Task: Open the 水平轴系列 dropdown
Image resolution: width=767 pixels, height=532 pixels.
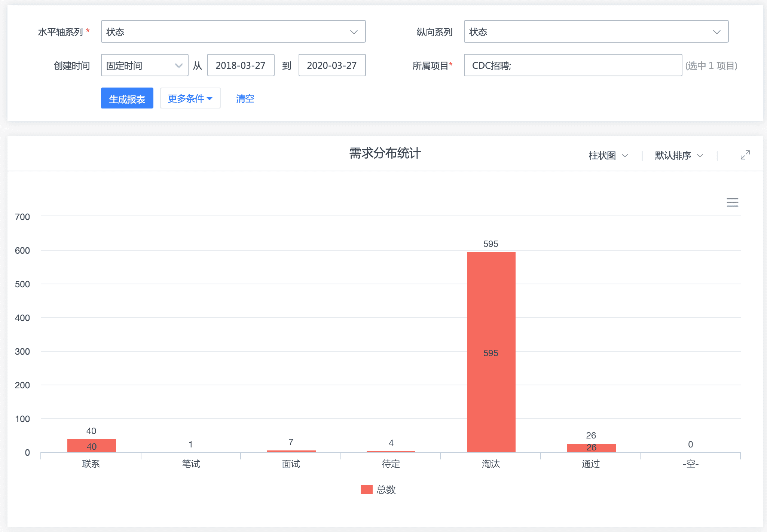Action: pyautogui.click(x=233, y=32)
